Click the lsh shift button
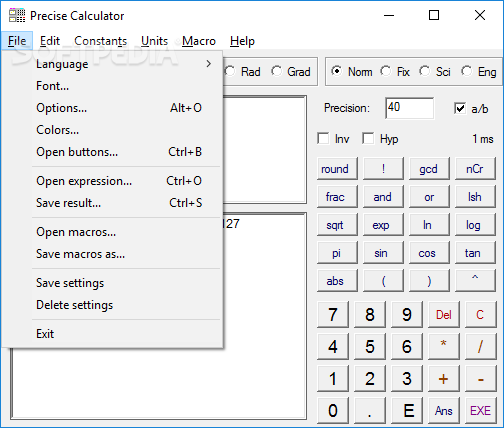 click(x=475, y=197)
